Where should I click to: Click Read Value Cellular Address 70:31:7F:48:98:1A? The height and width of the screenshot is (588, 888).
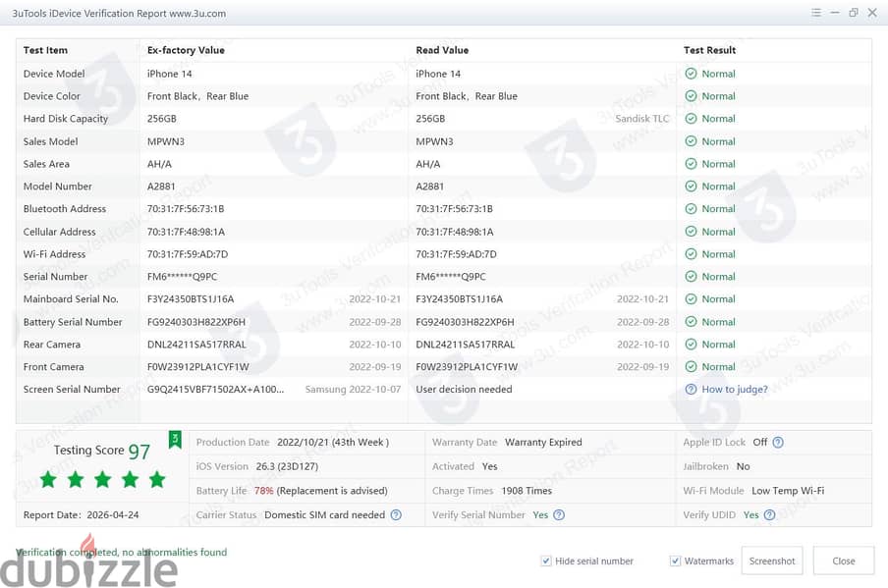[x=455, y=232]
